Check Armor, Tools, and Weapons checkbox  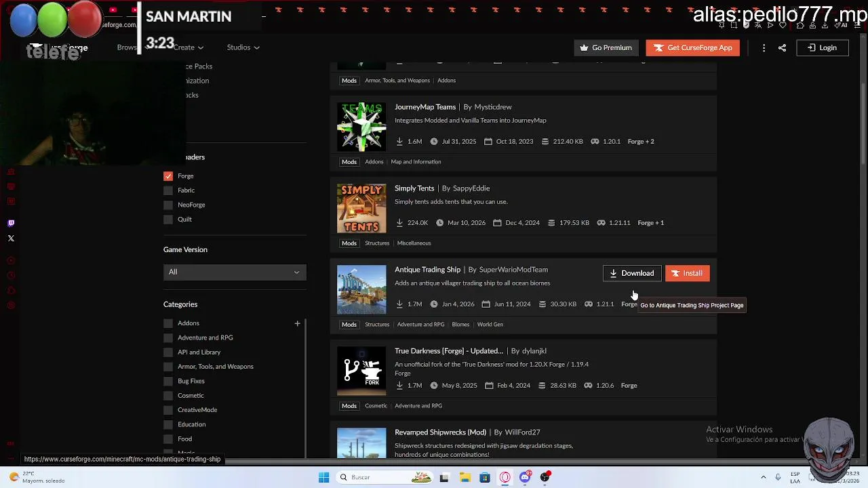tap(168, 367)
